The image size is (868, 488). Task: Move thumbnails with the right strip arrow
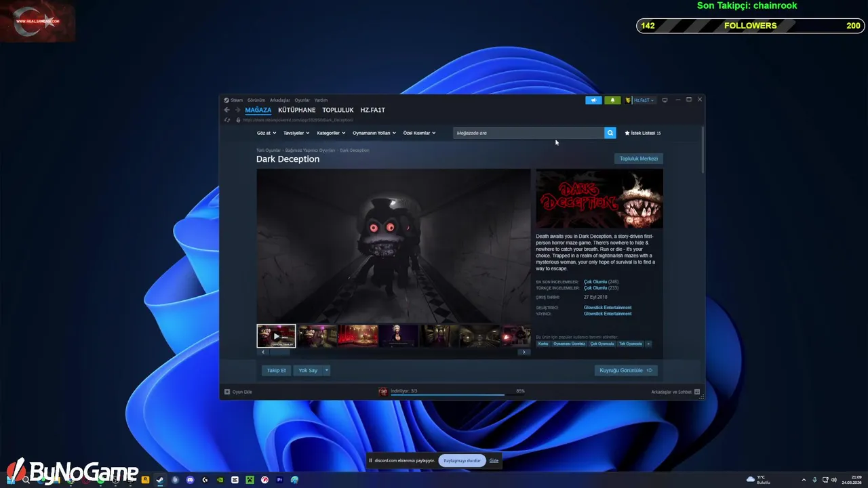524,352
